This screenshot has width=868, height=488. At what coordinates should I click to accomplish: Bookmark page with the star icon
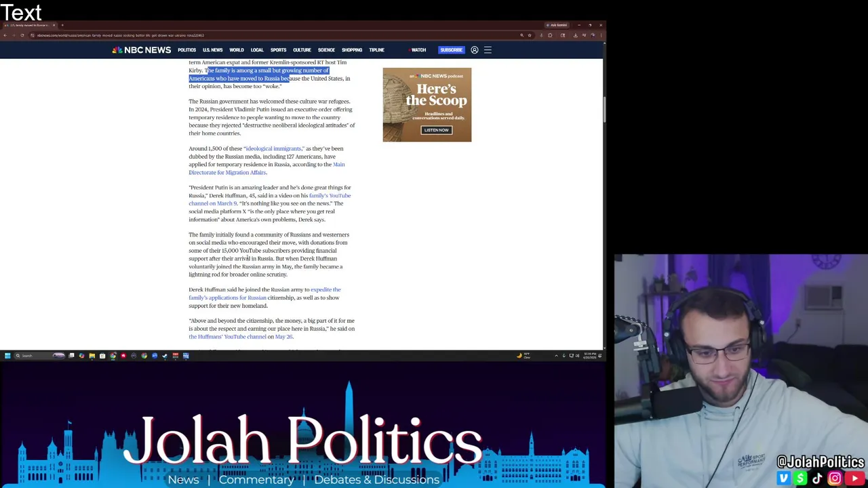[x=530, y=35]
